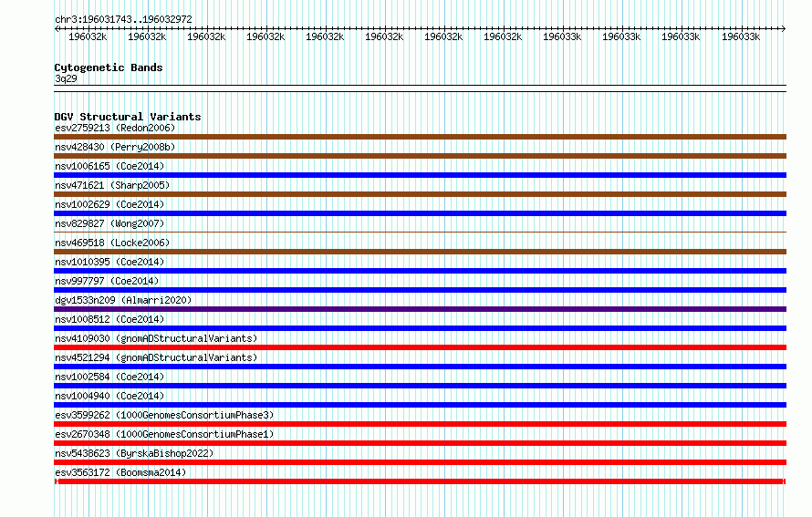This screenshot has height=517, width=812.
Task: Click the Cytogenetic Bands track title
Action: (109, 67)
